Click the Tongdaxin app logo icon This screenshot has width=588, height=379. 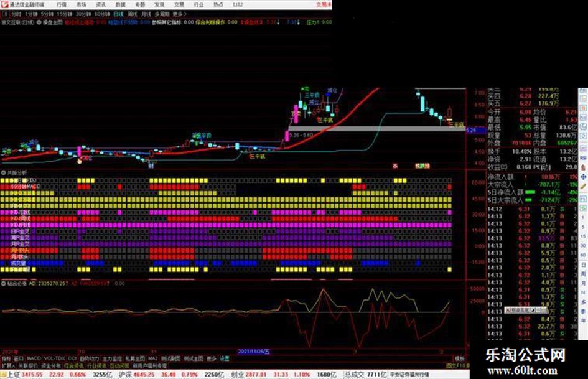[4, 4]
